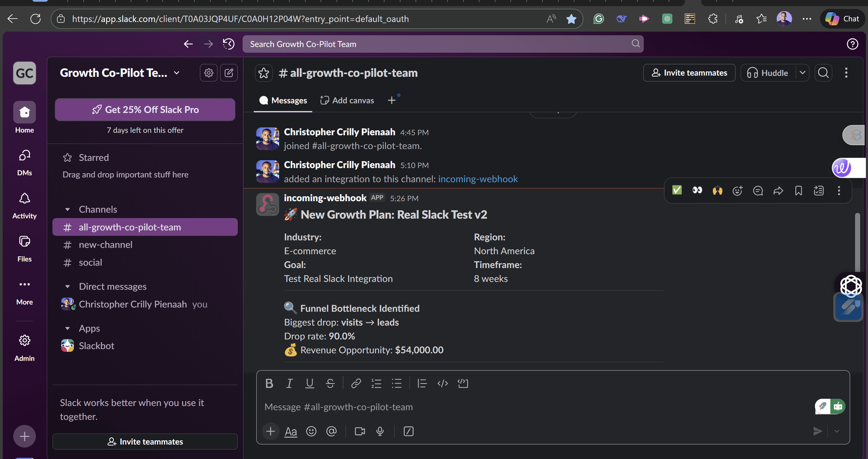This screenshot has width=868, height=459.
Task: Open the Activity sidebar view
Action: 25,206
